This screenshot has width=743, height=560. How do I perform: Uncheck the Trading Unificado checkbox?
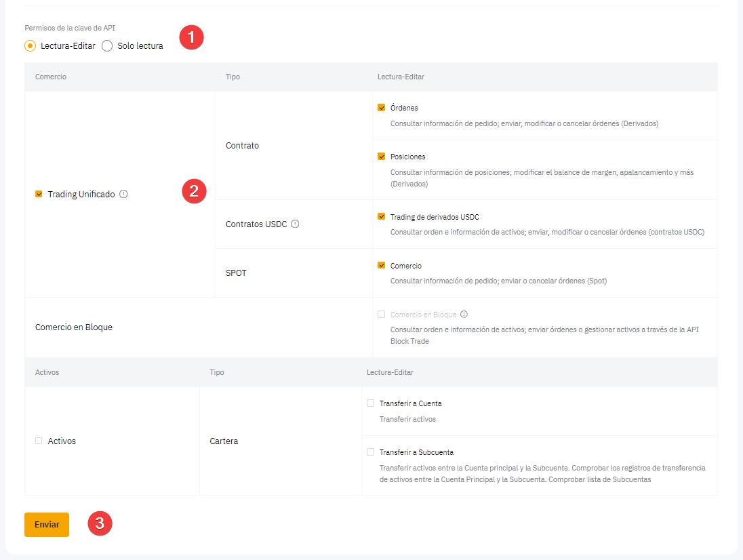pyautogui.click(x=39, y=194)
